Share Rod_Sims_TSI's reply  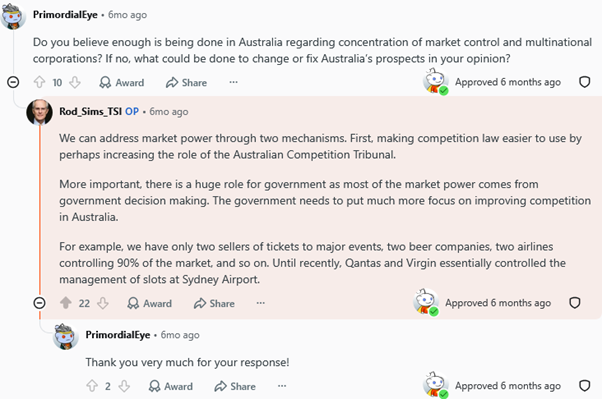pos(214,303)
